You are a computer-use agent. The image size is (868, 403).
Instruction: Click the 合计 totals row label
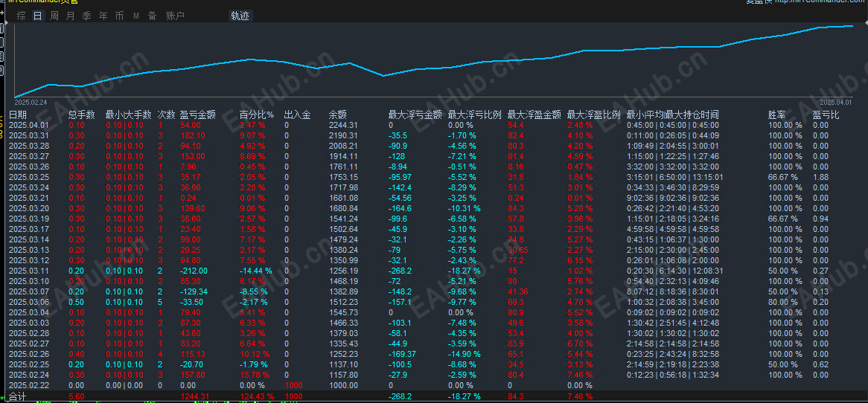pyautogui.click(x=17, y=396)
